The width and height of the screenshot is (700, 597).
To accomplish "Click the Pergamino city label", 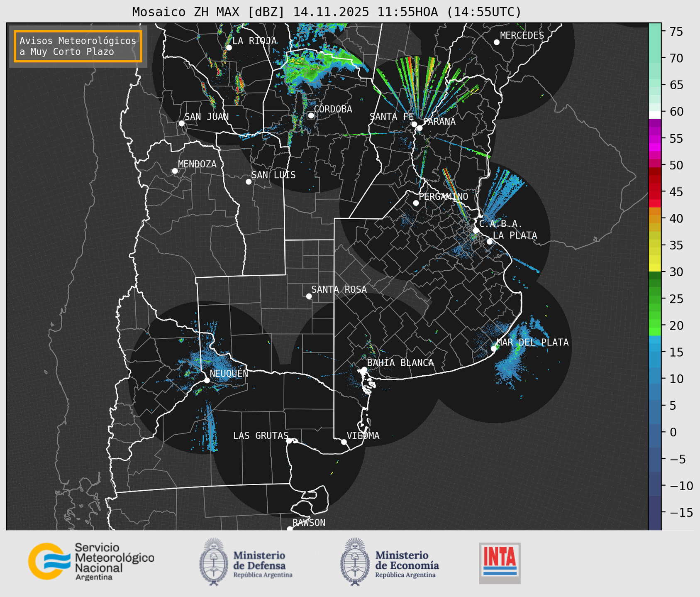I will [x=443, y=196].
